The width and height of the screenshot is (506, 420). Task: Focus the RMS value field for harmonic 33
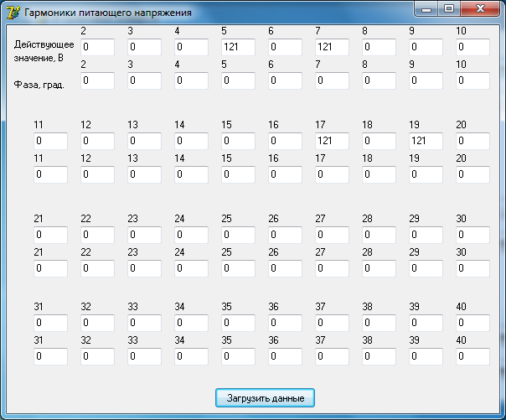(144, 323)
